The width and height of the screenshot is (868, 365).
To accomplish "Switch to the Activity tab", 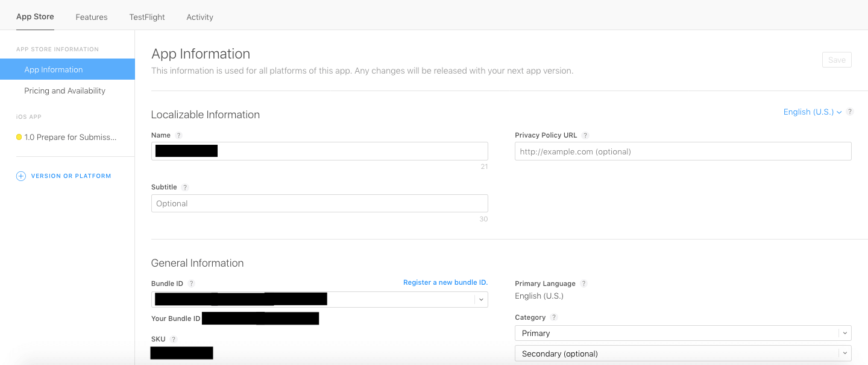I will tap(200, 17).
